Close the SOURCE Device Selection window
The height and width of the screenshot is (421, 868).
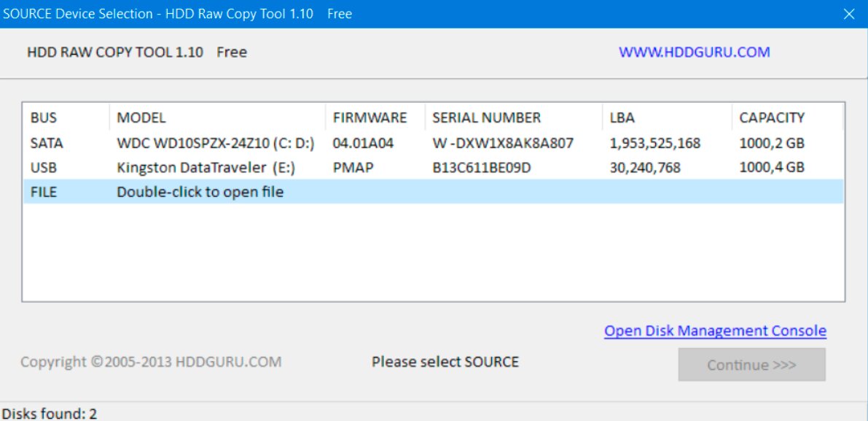(848, 14)
